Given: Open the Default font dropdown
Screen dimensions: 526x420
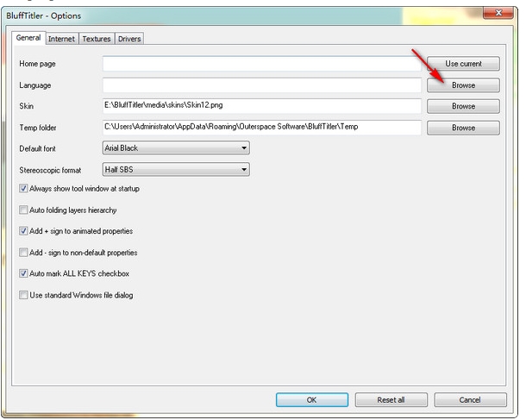Looking at the screenshot, I should tap(176, 148).
